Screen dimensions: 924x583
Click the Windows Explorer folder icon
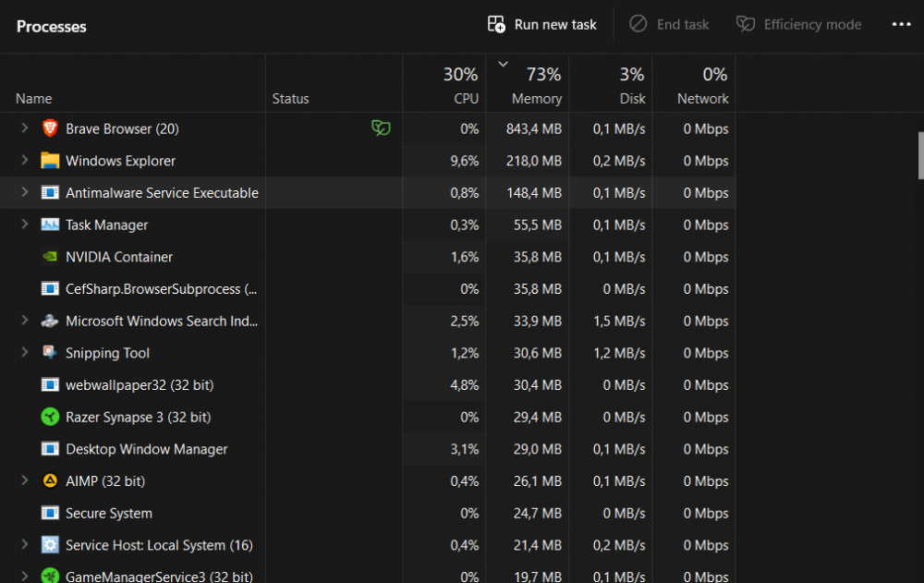pyautogui.click(x=50, y=161)
